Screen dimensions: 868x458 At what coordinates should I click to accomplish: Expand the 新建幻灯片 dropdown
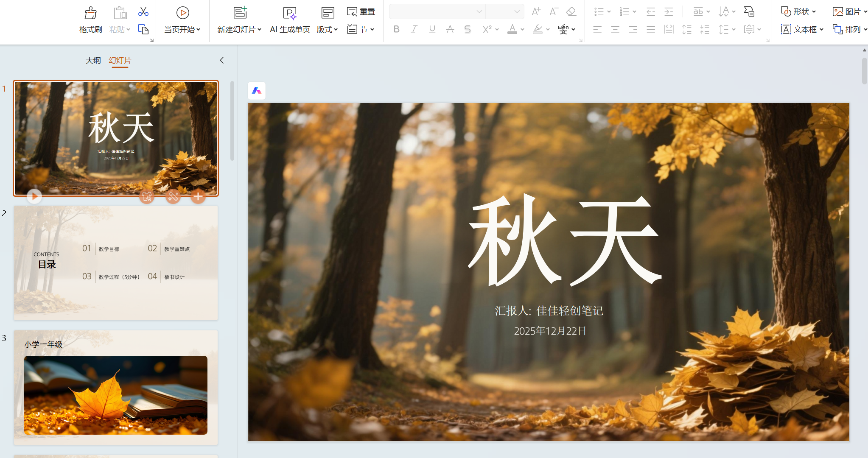click(x=259, y=29)
